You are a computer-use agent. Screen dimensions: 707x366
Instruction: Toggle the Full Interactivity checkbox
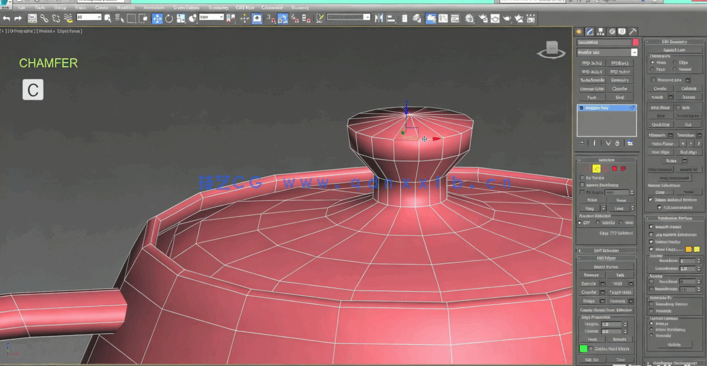(659, 207)
